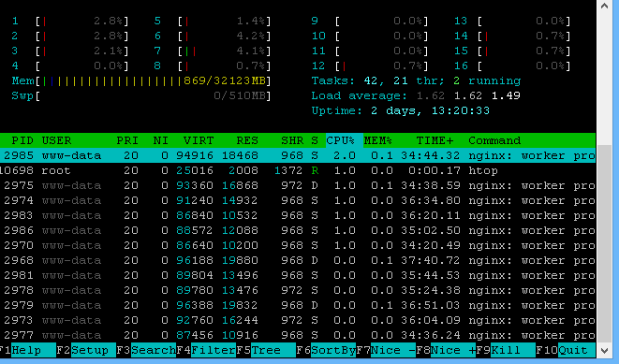Click the CPU 16 usage meter

click(512, 66)
